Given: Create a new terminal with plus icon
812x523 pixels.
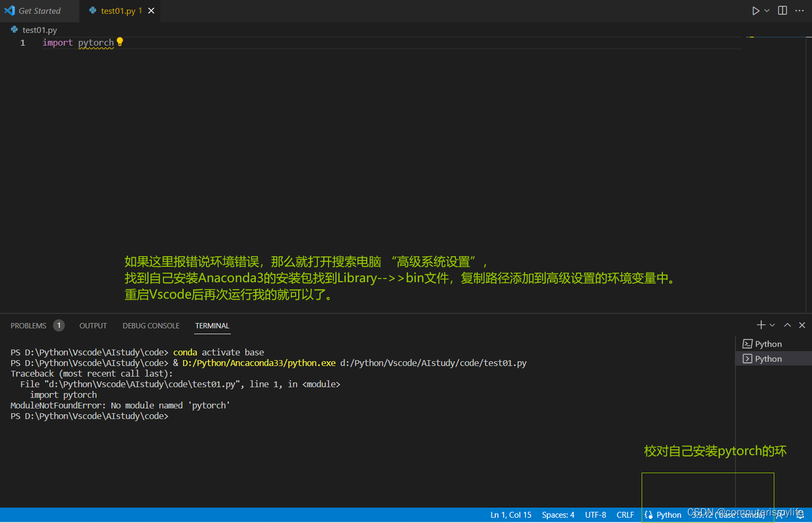Looking at the screenshot, I should (x=761, y=325).
